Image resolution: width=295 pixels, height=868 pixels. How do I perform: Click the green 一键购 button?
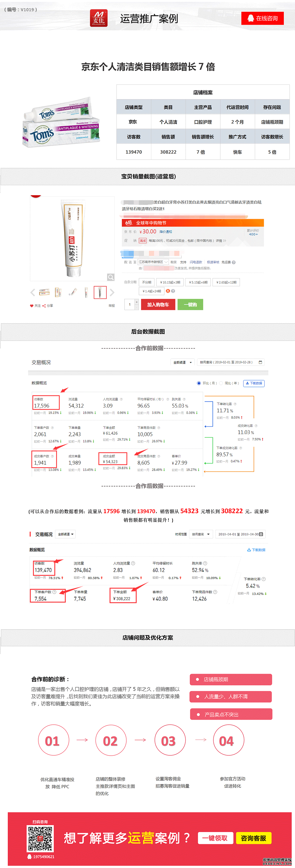point(190,304)
